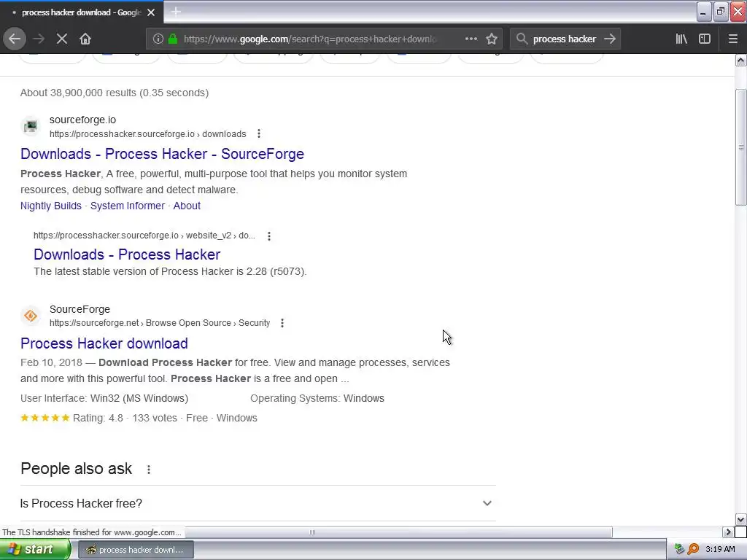Select the process hacker download browser tab
The width and height of the screenshot is (747, 560).
pos(81,12)
